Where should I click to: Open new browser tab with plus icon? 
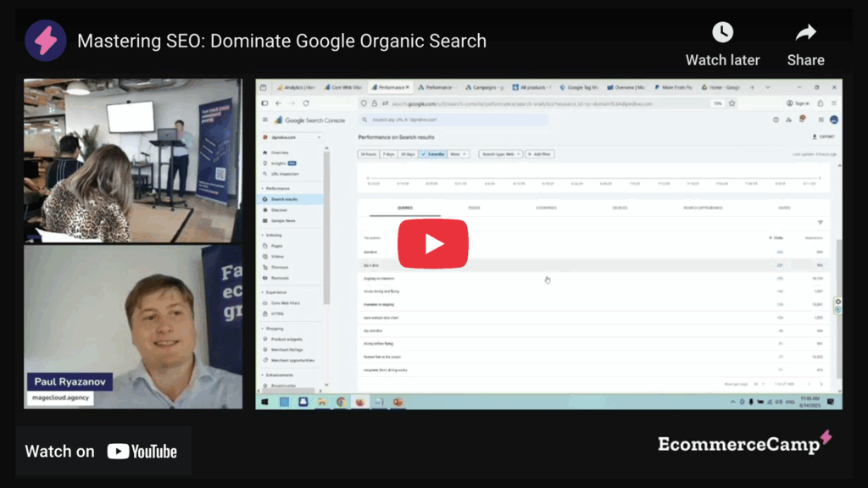pos(753,87)
